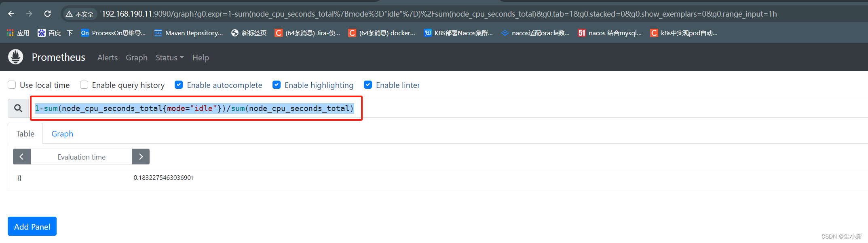Click the {} series label cell

[19, 178]
